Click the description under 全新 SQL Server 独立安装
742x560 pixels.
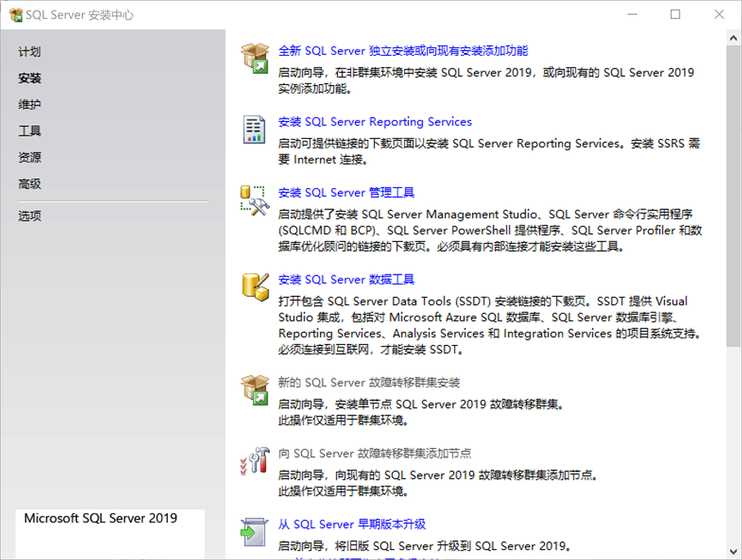tap(486, 80)
